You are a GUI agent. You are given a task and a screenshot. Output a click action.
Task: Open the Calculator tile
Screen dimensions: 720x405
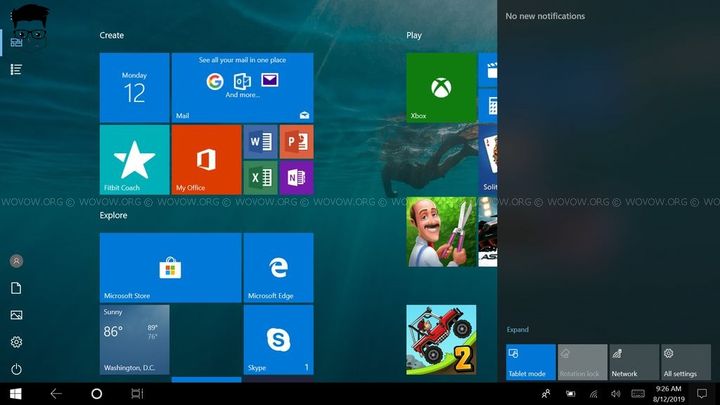click(x=488, y=106)
